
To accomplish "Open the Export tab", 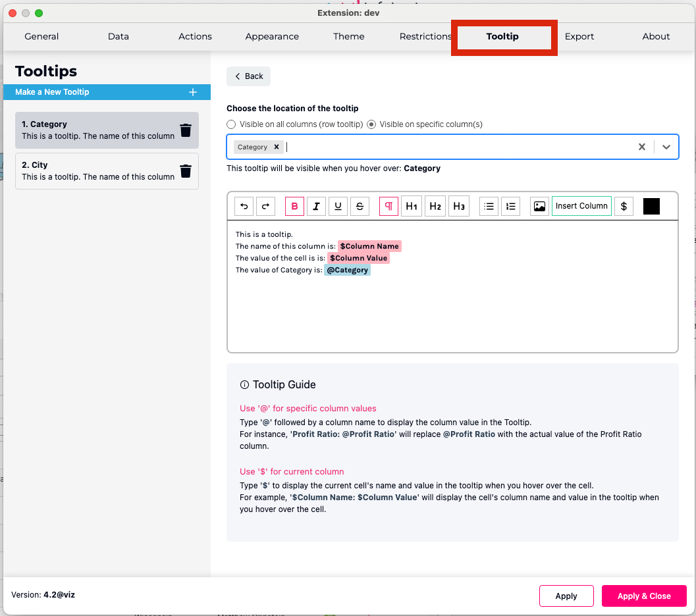I will point(579,36).
